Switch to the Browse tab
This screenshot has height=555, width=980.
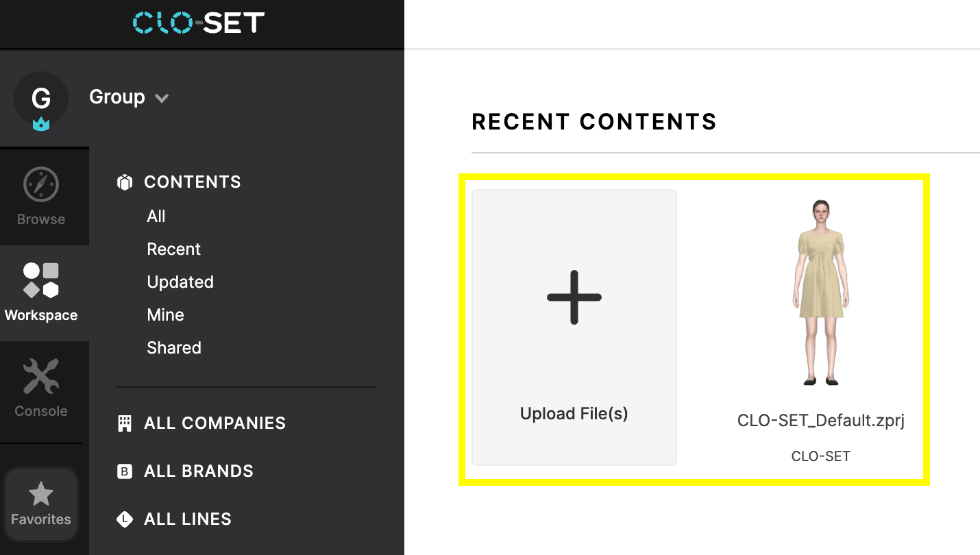tap(41, 197)
